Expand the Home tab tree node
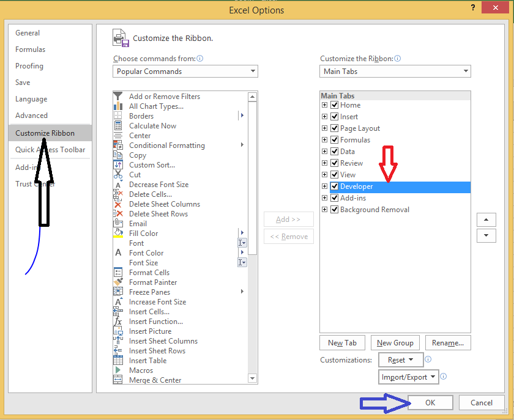514x420 pixels. pos(324,105)
